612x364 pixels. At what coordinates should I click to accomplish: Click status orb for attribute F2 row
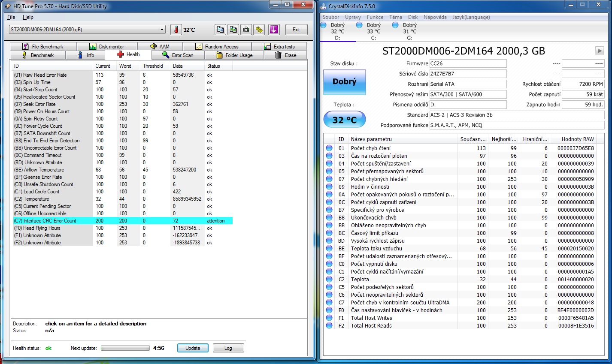pyautogui.click(x=329, y=325)
